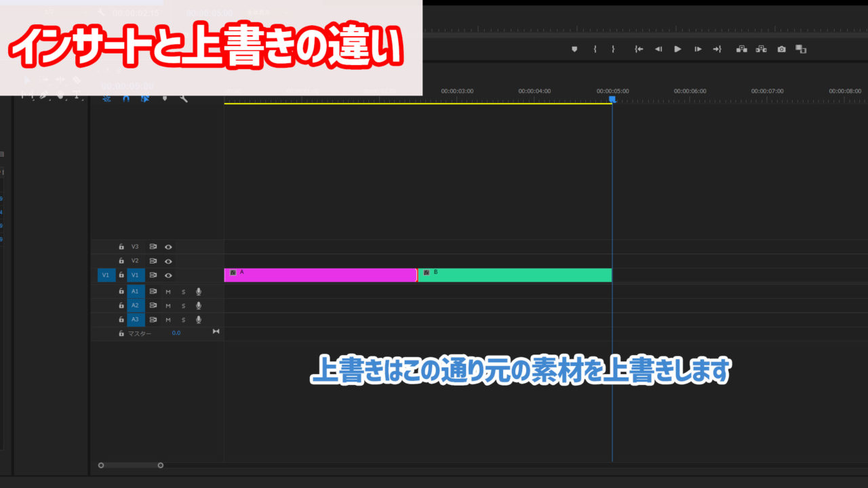Toggle V1 track targeting
The width and height of the screenshot is (868, 488).
tap(135, 275)
